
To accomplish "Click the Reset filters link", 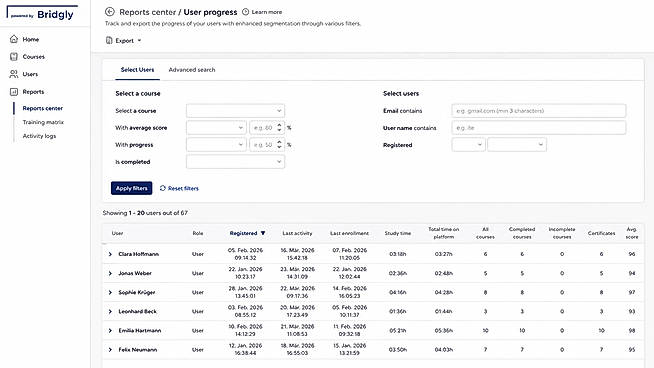I will point(179,188).
